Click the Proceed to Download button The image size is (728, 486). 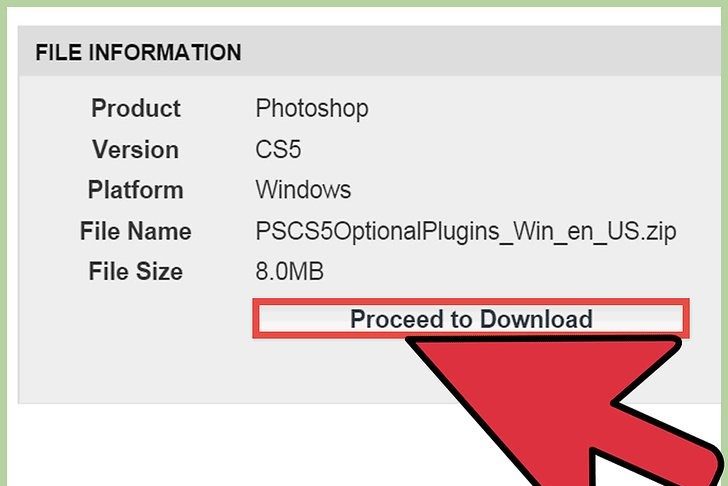[470, 320]
